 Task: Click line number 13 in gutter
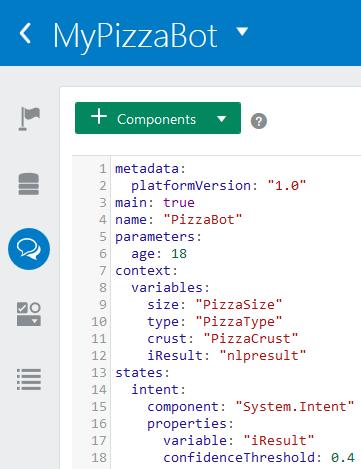99,372
